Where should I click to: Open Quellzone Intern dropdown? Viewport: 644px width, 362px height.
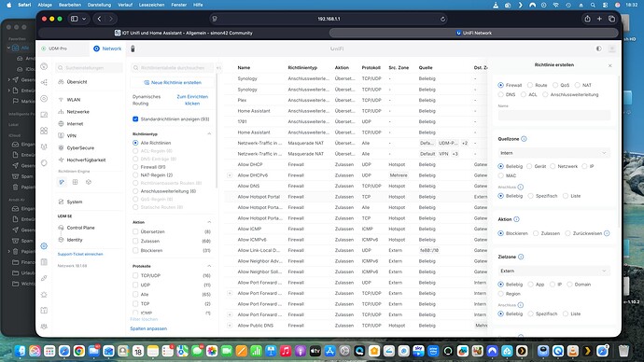pos(554,153)
